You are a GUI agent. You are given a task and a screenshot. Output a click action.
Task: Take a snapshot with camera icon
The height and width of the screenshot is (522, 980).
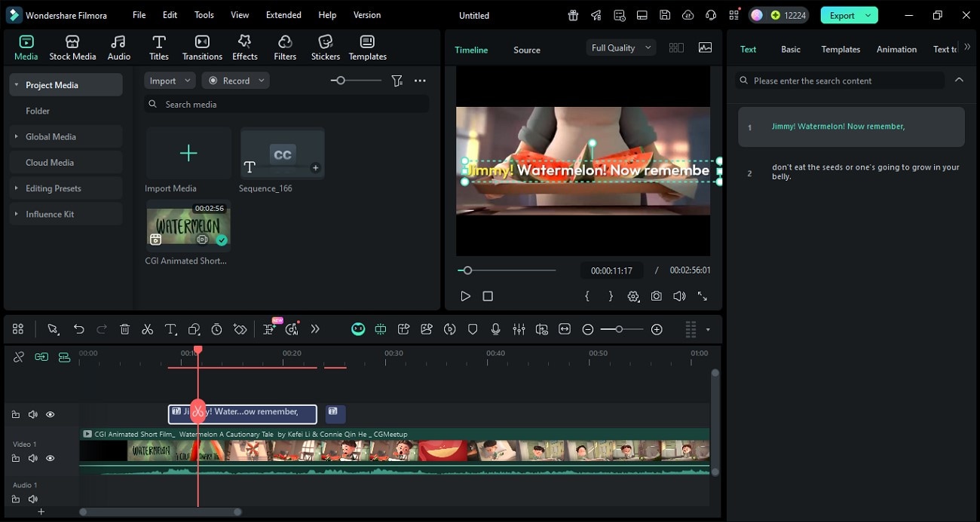pyautogui.click(x=657, y=297)
